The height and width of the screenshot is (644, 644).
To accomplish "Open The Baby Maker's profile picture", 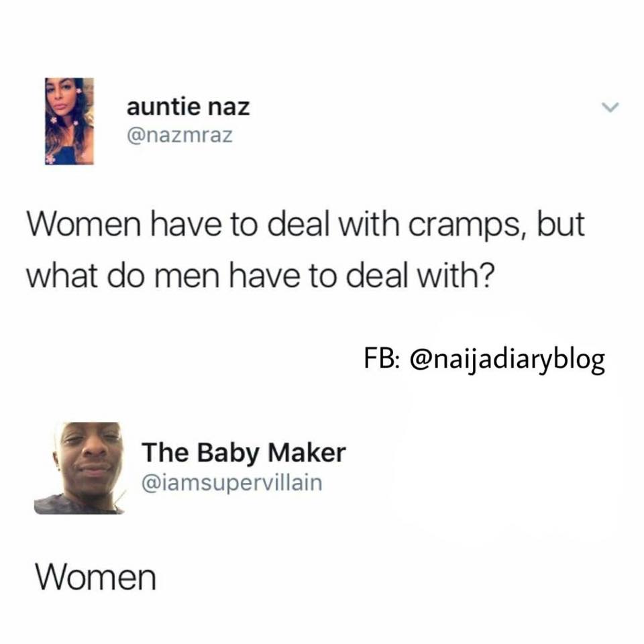I will (x=80, y=468).
